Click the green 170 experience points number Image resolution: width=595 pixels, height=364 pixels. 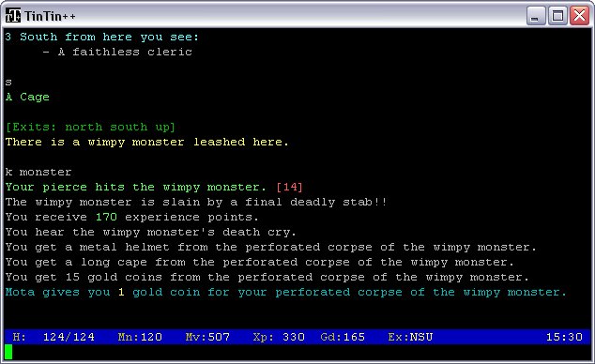click(106, 217)
